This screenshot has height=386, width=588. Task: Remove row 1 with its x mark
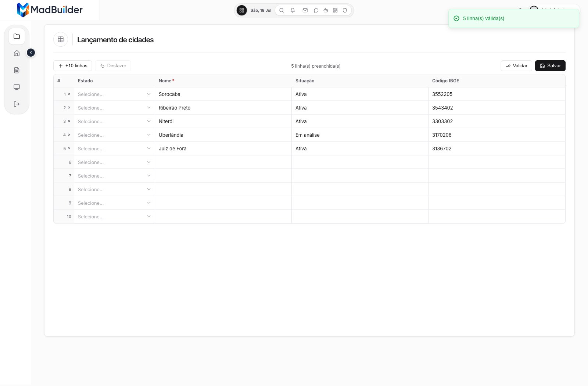click(69, 94)
